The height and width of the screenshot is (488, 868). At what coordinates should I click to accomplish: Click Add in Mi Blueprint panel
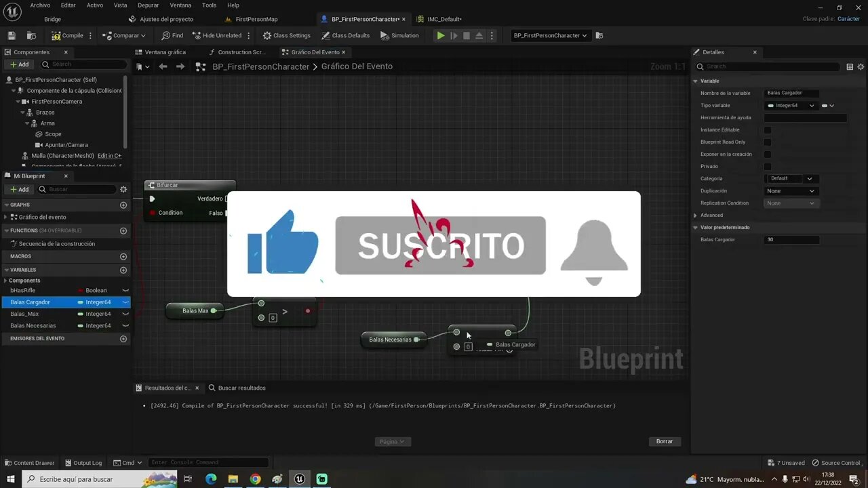(x=19, y=189)
